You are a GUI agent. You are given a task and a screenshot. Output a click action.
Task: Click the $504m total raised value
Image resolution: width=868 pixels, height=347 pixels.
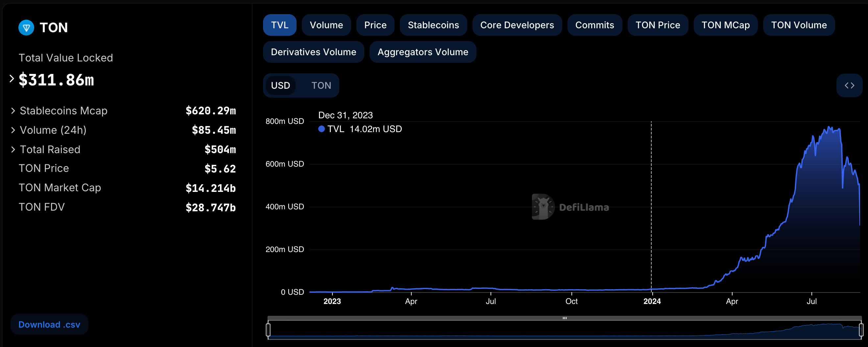220,150
